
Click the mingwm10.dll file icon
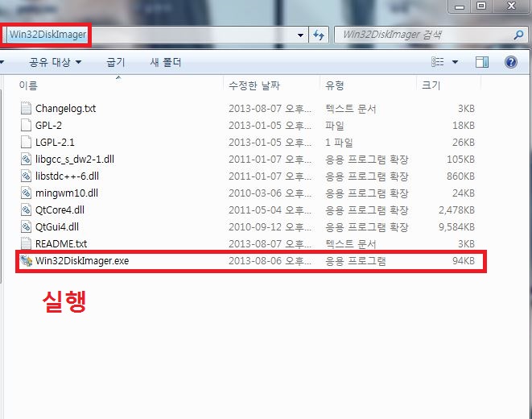pos(26,193)
